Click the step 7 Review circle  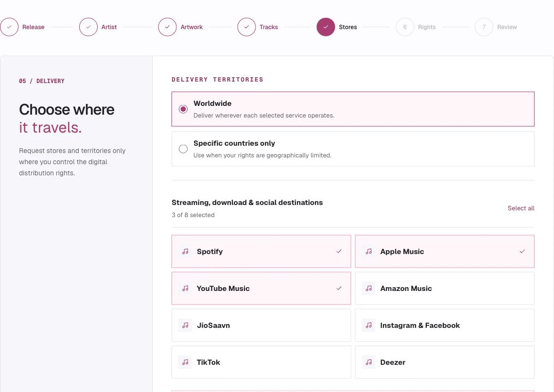[484, 27]
